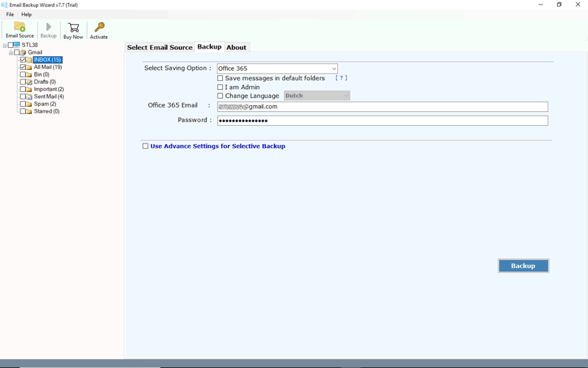Screen dimensions: 588x368
Task: Select the Spam (2) label
Action: point(45,104)
